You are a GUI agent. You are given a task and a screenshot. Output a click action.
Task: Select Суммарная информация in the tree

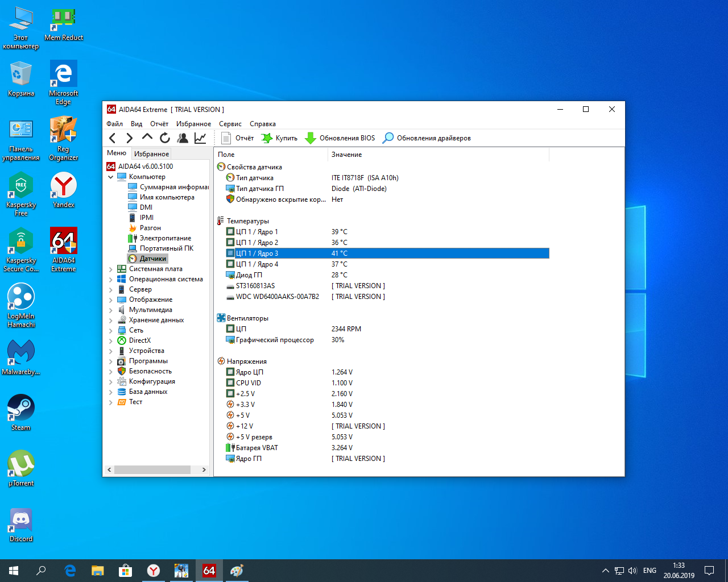pyautogui.click(x=168, y=187)
